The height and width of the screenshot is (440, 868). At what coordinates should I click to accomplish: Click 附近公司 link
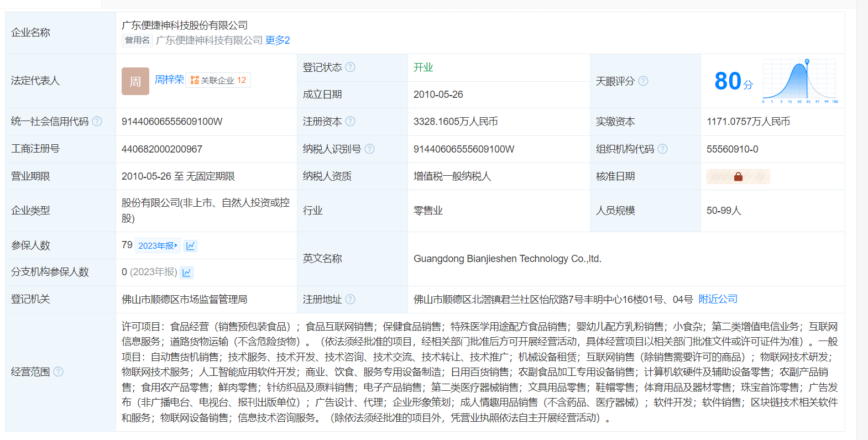[718, 299]
